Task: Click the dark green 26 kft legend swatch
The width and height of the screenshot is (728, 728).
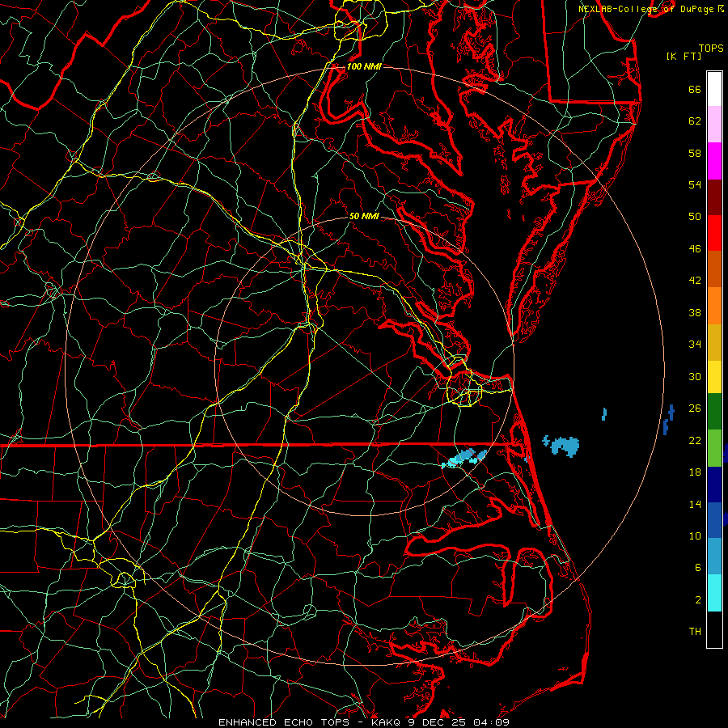Action: coord(714,412)
